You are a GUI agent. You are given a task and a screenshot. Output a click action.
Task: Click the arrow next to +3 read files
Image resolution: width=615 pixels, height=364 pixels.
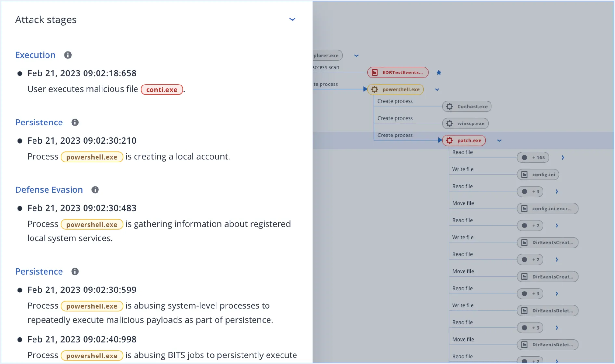[x=556, y=191]
